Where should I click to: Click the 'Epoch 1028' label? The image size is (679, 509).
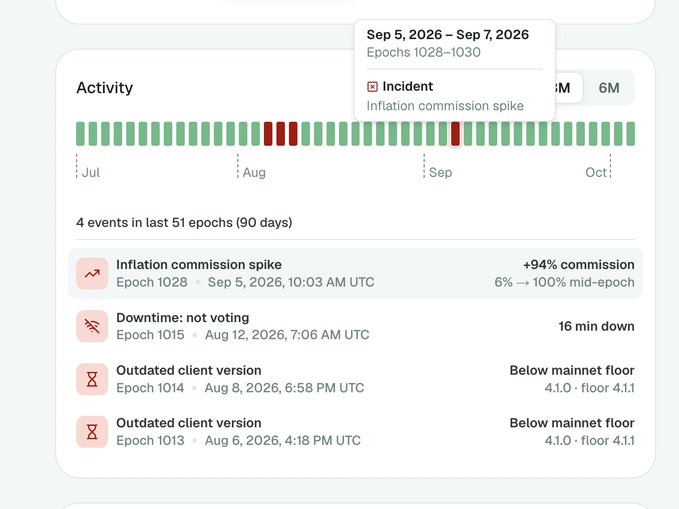click(152, 282)
